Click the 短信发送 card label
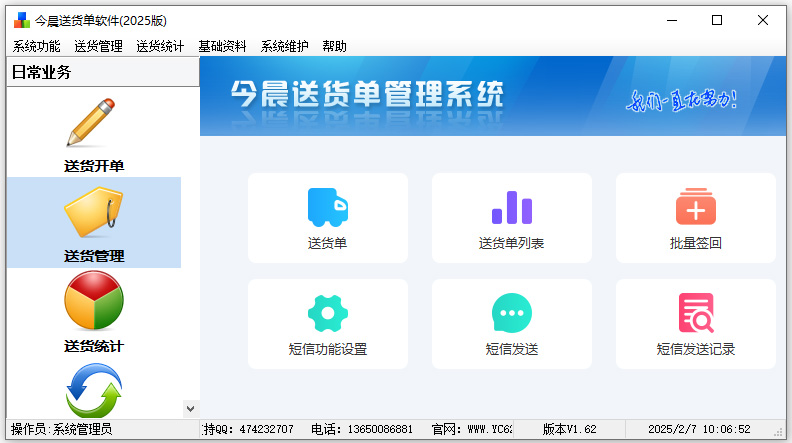This screenshot has width=792, height=443. [512, 349]
